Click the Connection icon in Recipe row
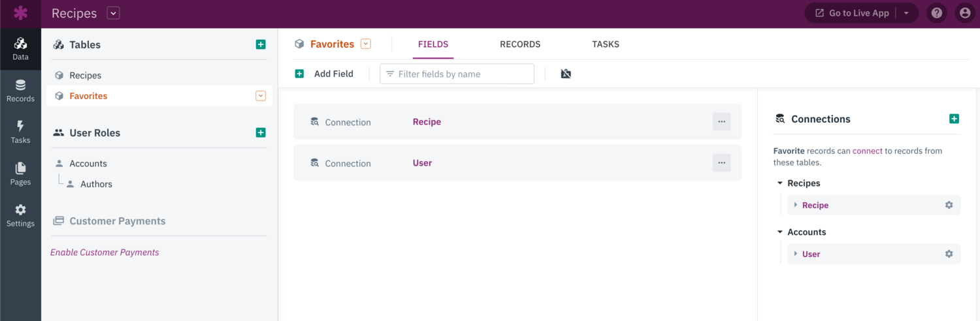Viewport: 980px width, 321px height. click(314, 122)
